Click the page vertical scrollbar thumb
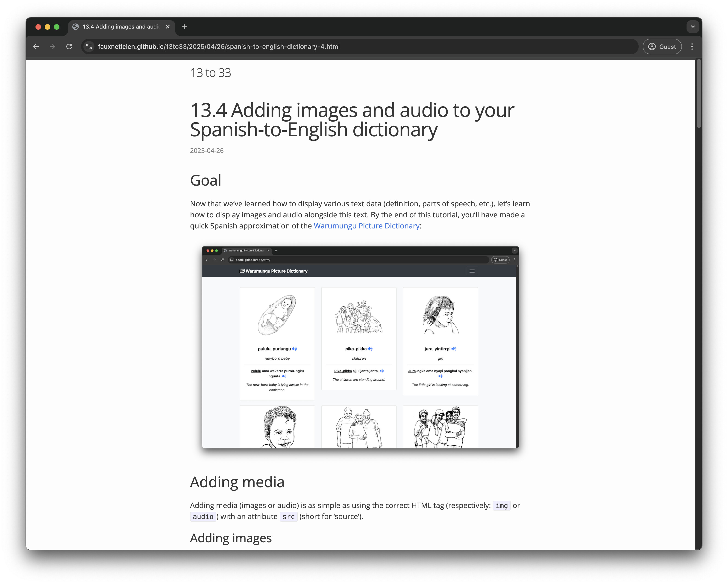This screenshot has width=728, height=584. [x=699, y=94]
